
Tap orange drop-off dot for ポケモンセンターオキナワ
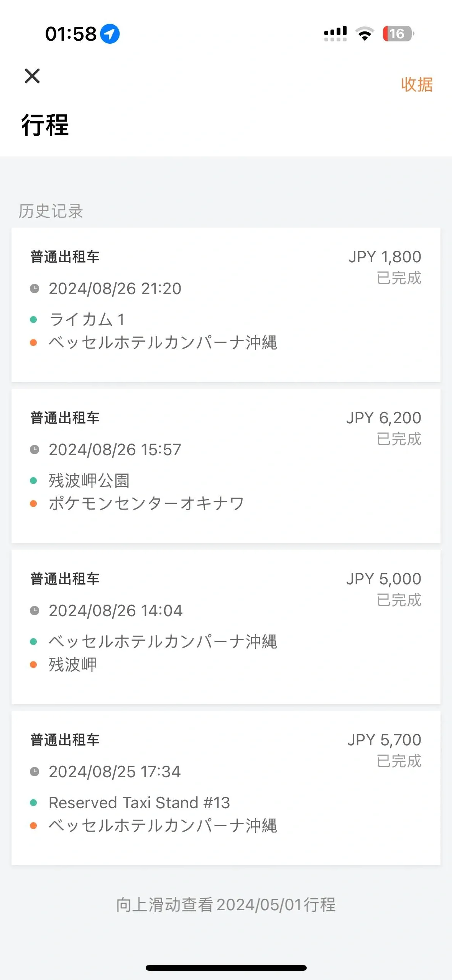tap(34, 503)
